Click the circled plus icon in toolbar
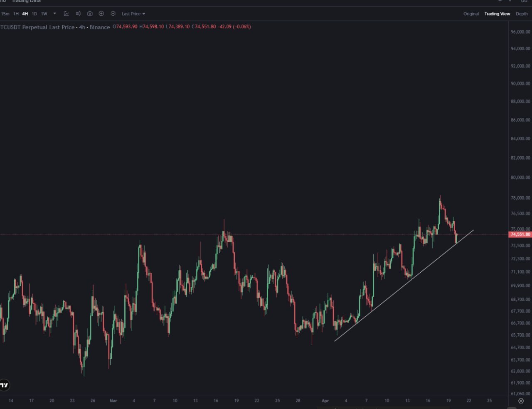The height and width of the screenshot is (409, 532). pos(101,14)
